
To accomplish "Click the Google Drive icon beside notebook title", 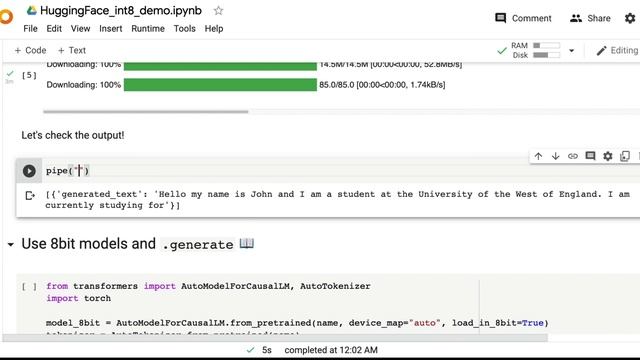I will [x=31, y=11].
